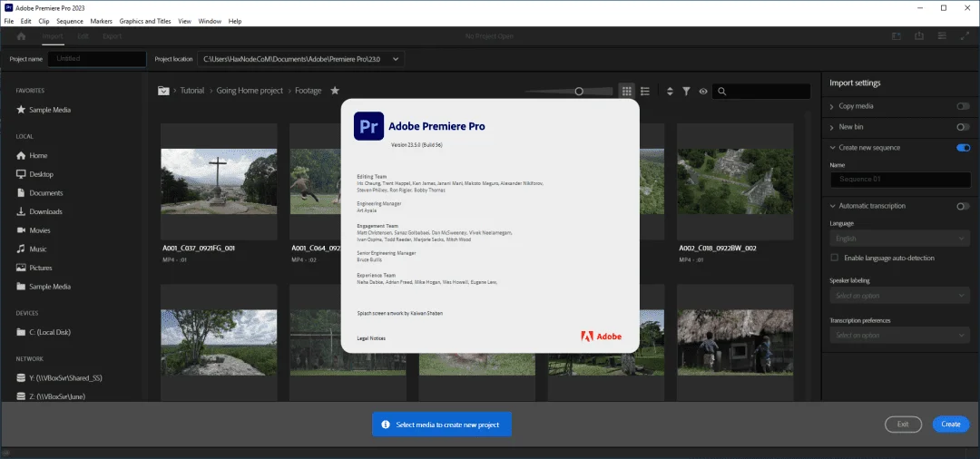Viewport: 980px width, 459px height.
Task: Browse the Music location
Action: 31,249
